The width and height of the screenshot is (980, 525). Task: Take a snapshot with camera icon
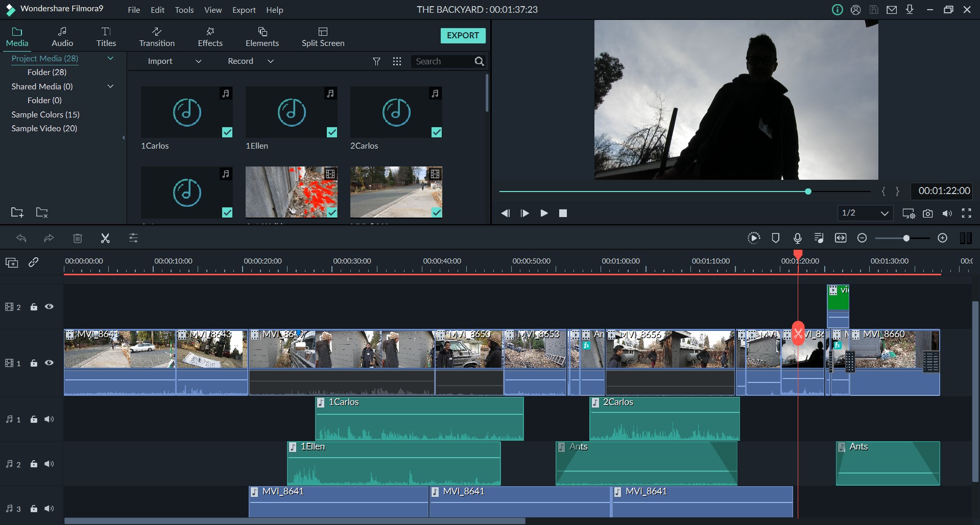pyautogui.click(x=928, y=213)
